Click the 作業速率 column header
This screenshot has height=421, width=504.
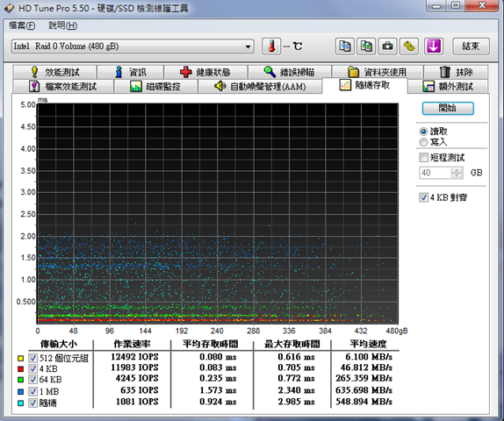pos(132,344)
